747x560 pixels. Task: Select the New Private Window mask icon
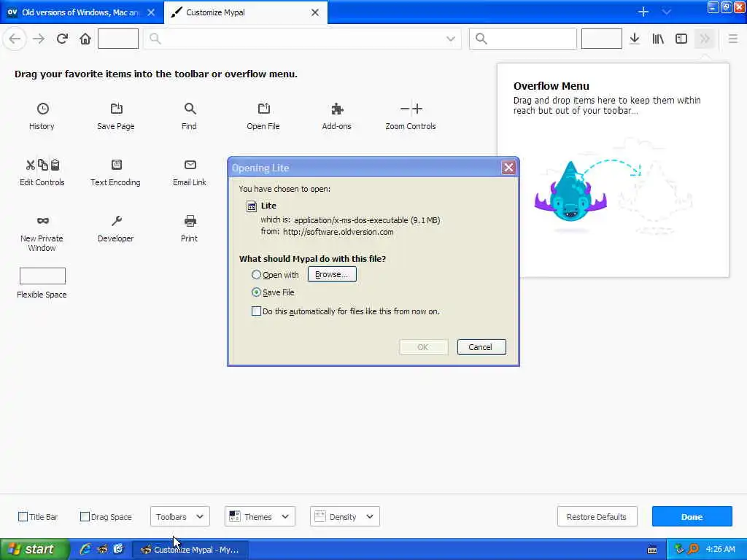(x=42, y=221)
